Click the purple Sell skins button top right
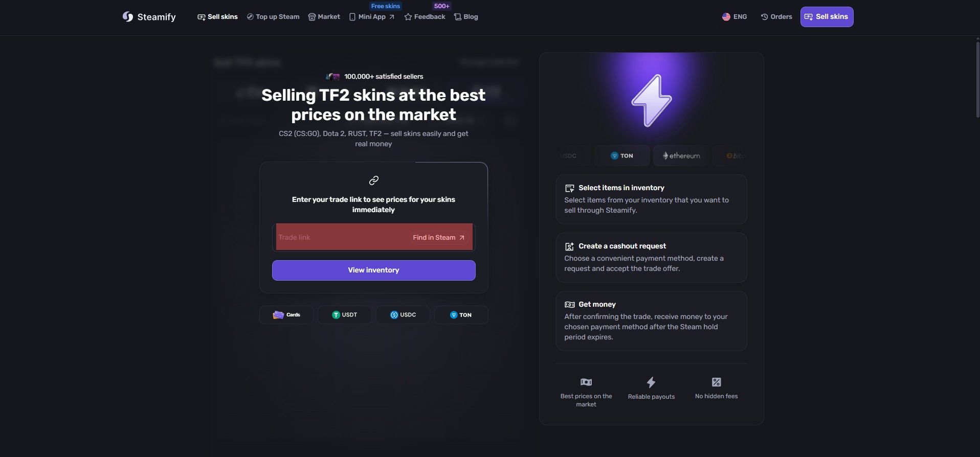Viewport: 980px width, 457px height. point(827,16)
